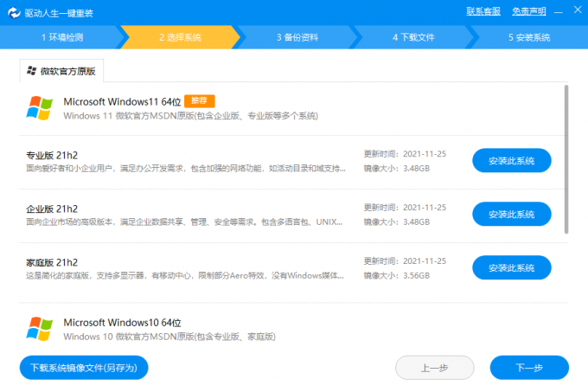
Task: Go to step 5 安装系统
Action: (x=529, y=37)
